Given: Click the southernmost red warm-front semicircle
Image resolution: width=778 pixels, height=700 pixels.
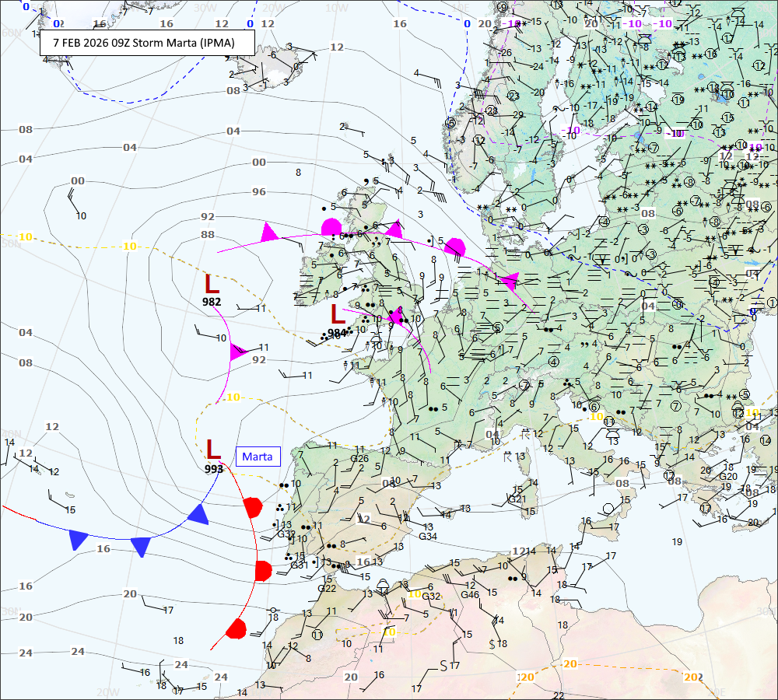Looking at the screenshot, I should tap(237, 628).
